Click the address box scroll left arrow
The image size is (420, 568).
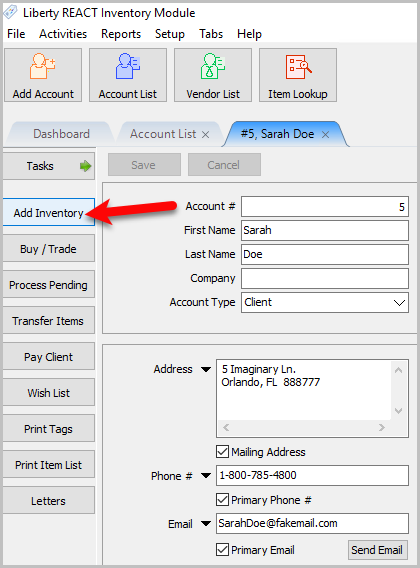226,427
